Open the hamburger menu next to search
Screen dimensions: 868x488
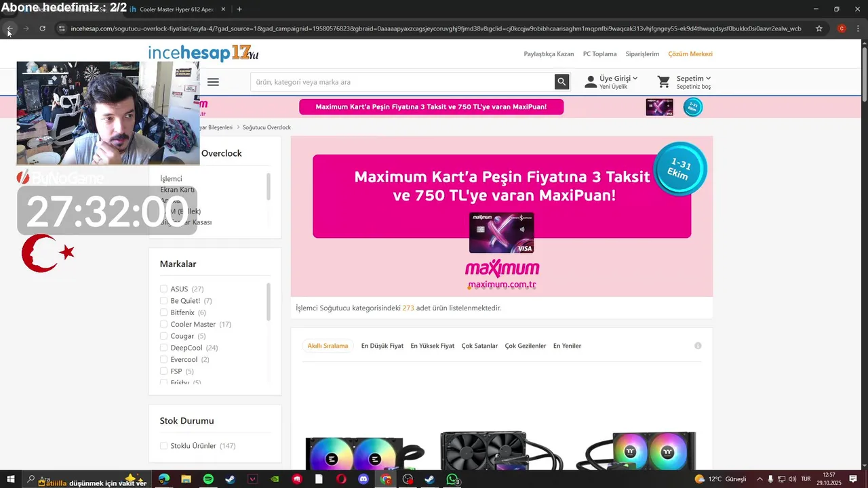[x=213, y=82]
